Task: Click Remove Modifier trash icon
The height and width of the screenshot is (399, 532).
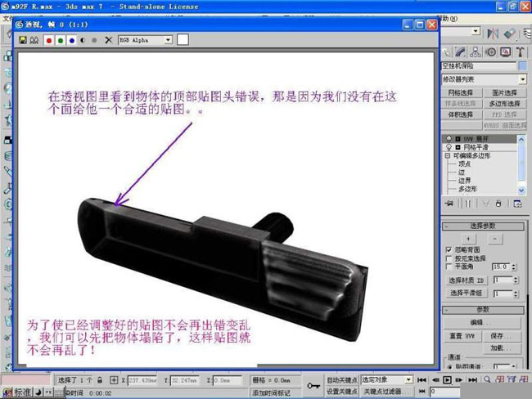Action: coord(498,204)
